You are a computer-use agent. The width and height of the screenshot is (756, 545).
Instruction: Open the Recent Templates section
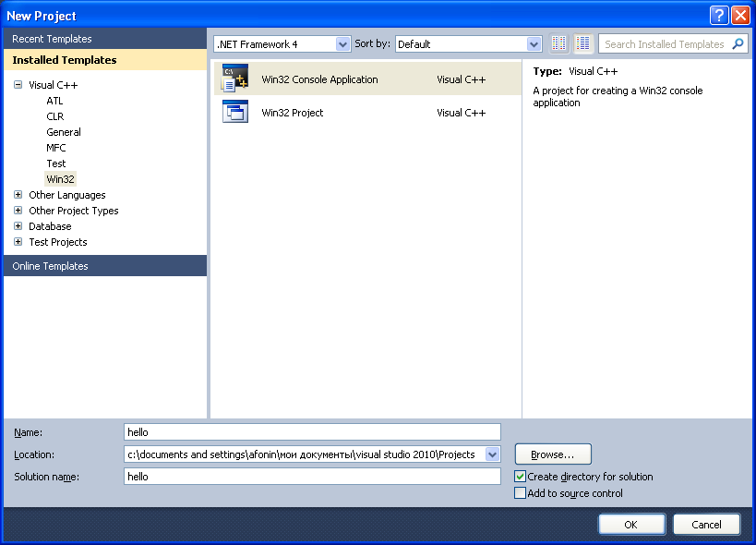coord(105,39)
